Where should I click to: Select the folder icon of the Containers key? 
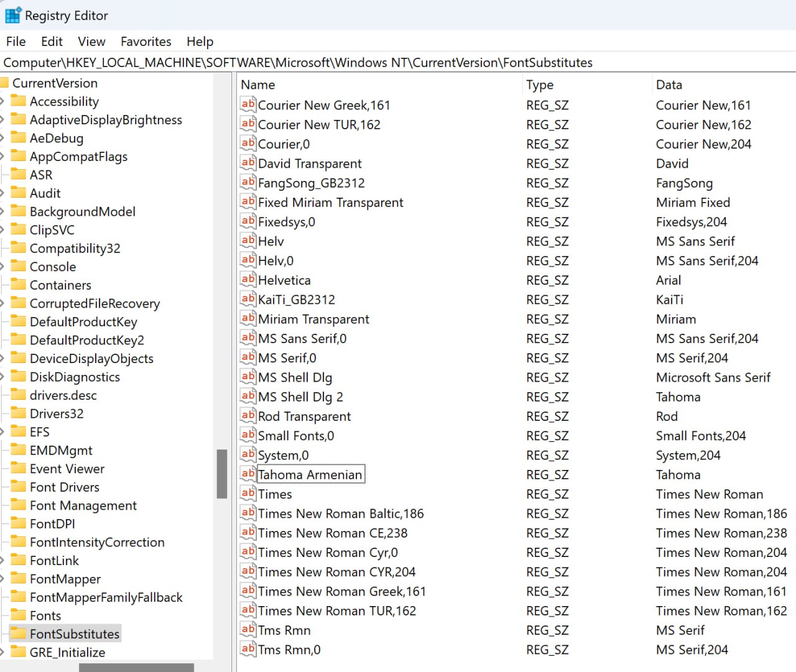(19, 285)
